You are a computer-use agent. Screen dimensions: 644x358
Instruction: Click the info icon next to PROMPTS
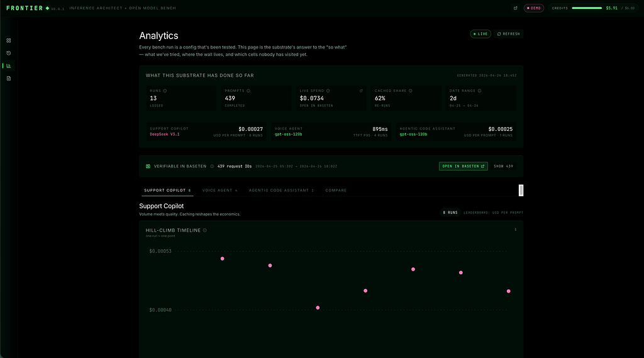coord(248,91)
